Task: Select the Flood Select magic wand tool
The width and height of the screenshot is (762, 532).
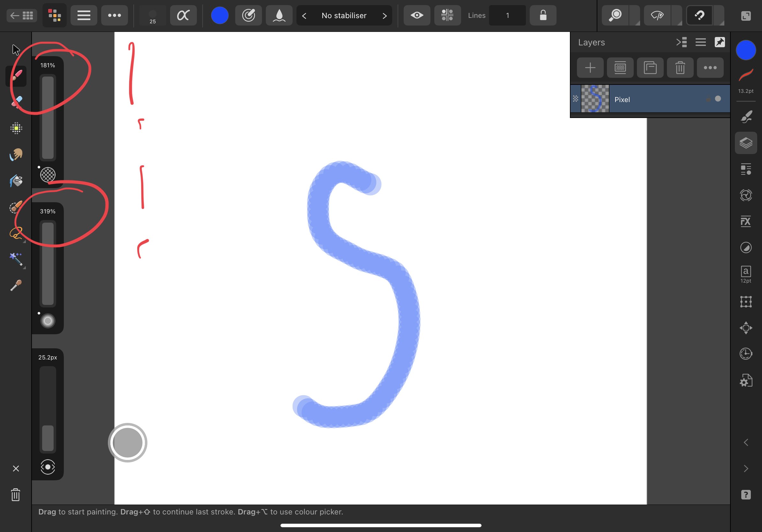Action: pyautogui.click(x=16, y=259)
